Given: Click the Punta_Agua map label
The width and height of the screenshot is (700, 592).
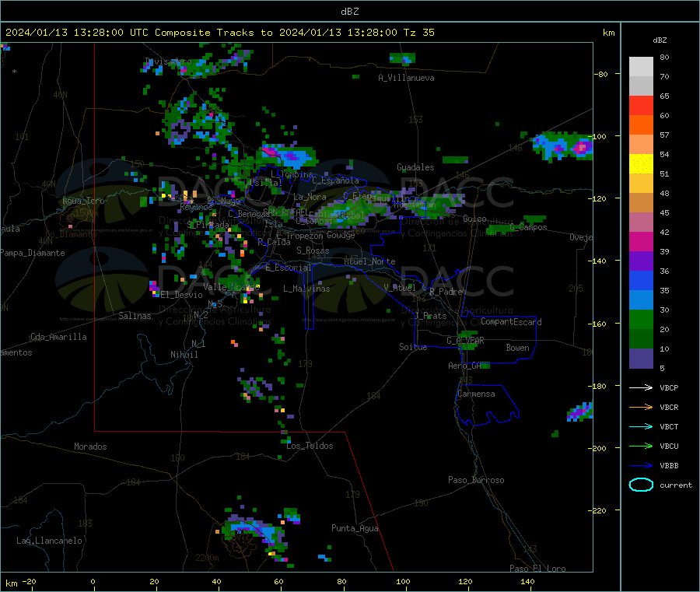Looking at the screenshot, I should 355,528.
